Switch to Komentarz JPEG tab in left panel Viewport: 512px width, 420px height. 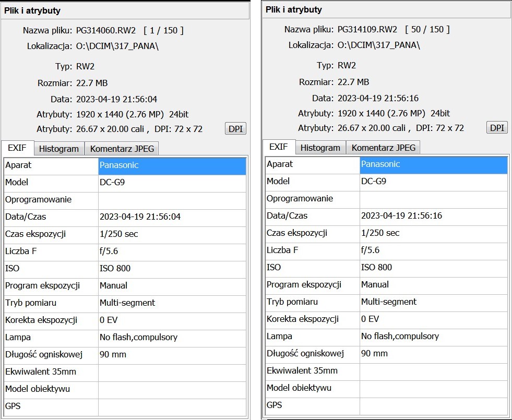[x=122, y=149]
